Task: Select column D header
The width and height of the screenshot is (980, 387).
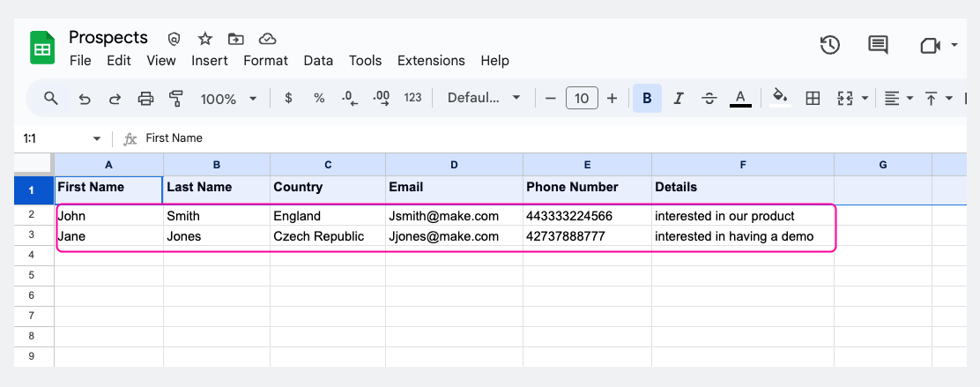Action: pyautogui.click(x=455, y=165)
